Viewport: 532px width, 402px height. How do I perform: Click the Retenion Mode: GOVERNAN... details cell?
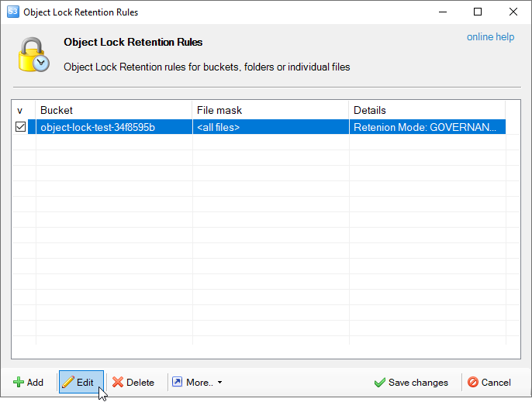coord(427,127)
